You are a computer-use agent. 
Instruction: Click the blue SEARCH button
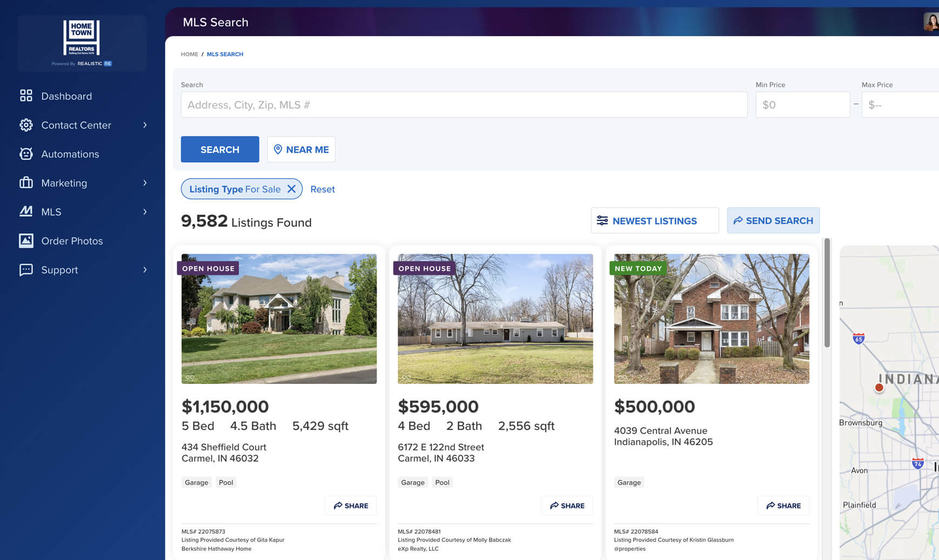click(x=220, y=149)
